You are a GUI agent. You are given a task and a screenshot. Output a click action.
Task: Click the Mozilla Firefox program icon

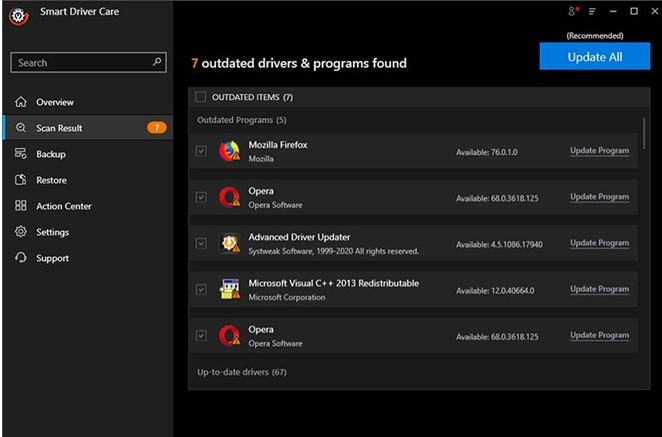(x=229, y=151)
